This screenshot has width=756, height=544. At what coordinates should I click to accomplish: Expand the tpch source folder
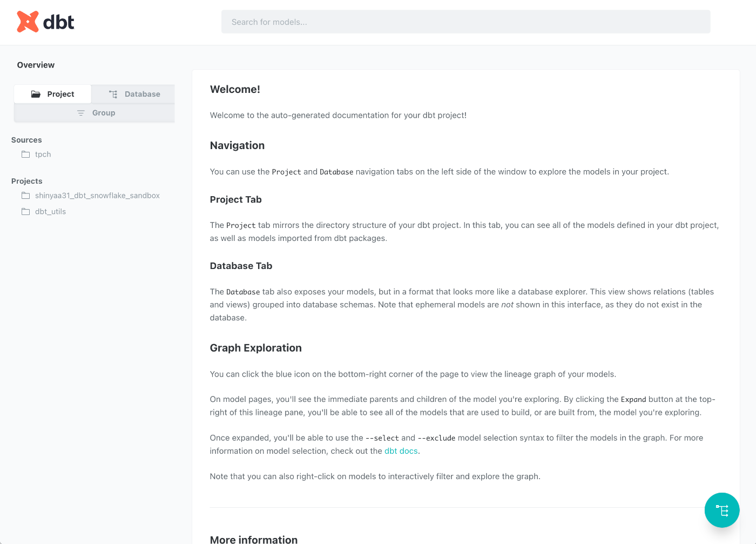click(43, 155)
